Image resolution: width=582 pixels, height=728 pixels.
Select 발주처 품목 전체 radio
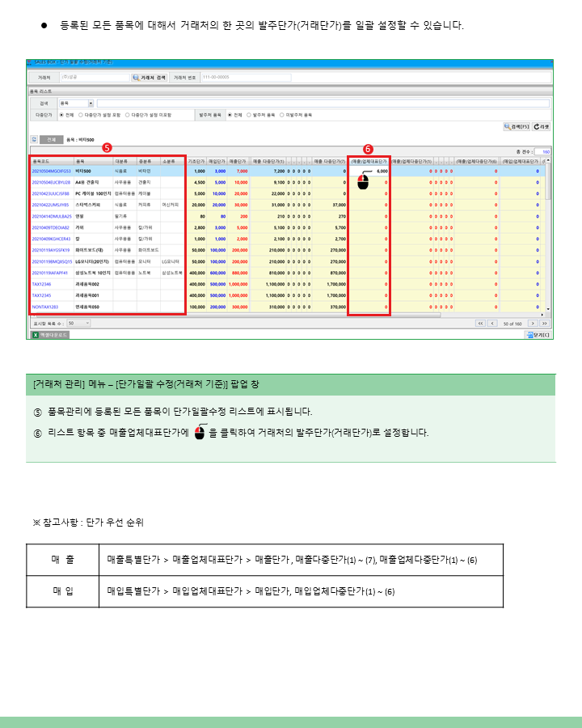click(x=230, y=115)
